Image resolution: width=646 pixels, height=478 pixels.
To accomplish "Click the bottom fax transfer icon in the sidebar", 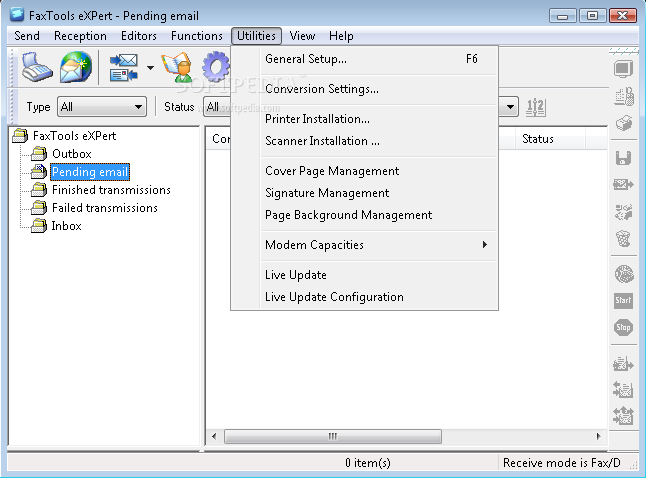I will click(x=623, y=415).
